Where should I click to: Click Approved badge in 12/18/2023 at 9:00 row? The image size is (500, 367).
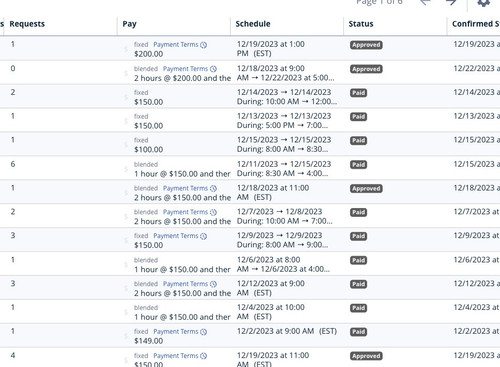pos(366,69)
